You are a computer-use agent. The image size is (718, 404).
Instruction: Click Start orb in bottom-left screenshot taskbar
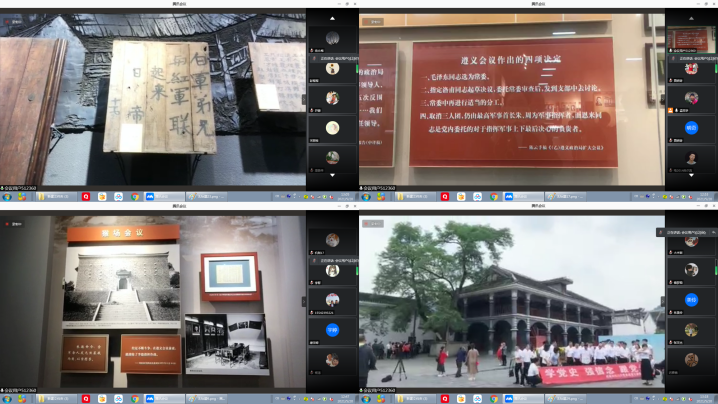tap(6, 399)
